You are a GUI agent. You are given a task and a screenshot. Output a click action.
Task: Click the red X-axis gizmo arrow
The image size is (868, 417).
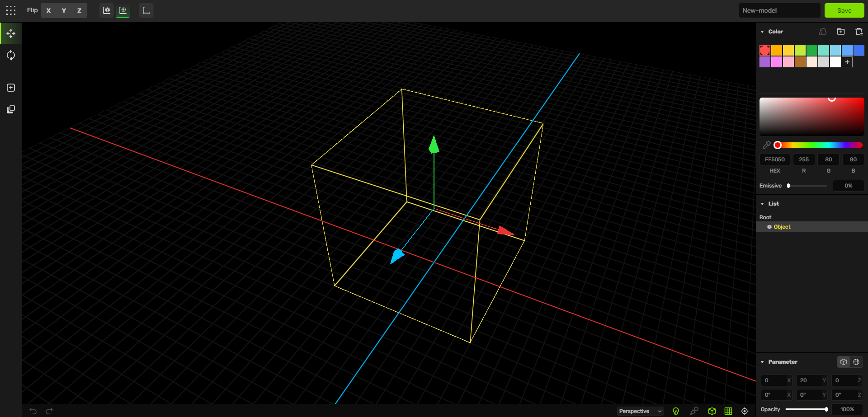click(506, 231)
